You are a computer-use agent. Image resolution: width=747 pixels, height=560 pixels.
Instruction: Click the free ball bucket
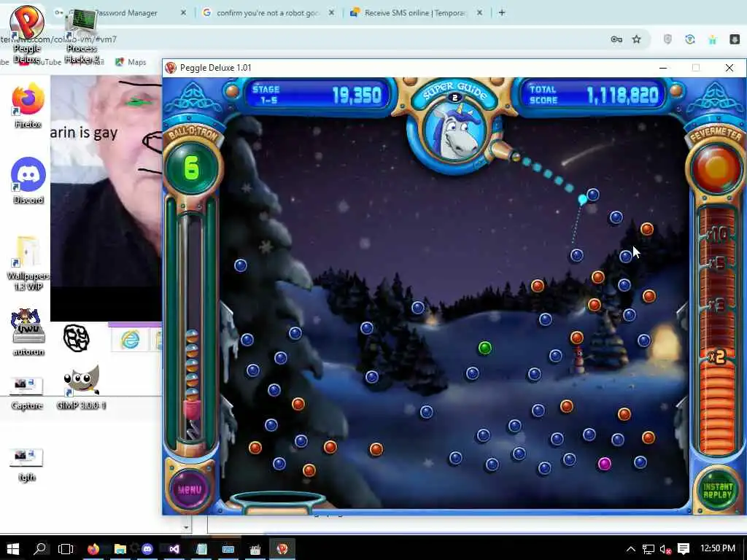[x=276, y=503]
